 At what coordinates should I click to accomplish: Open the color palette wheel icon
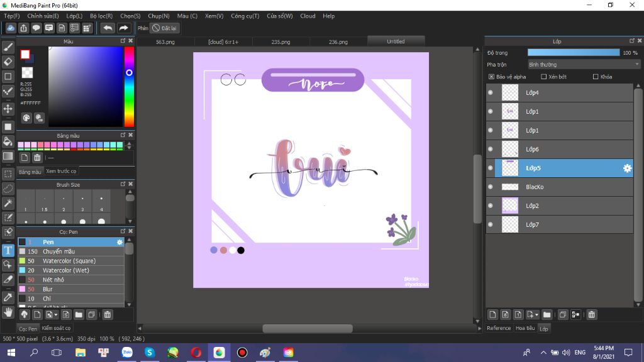(26, 118)
